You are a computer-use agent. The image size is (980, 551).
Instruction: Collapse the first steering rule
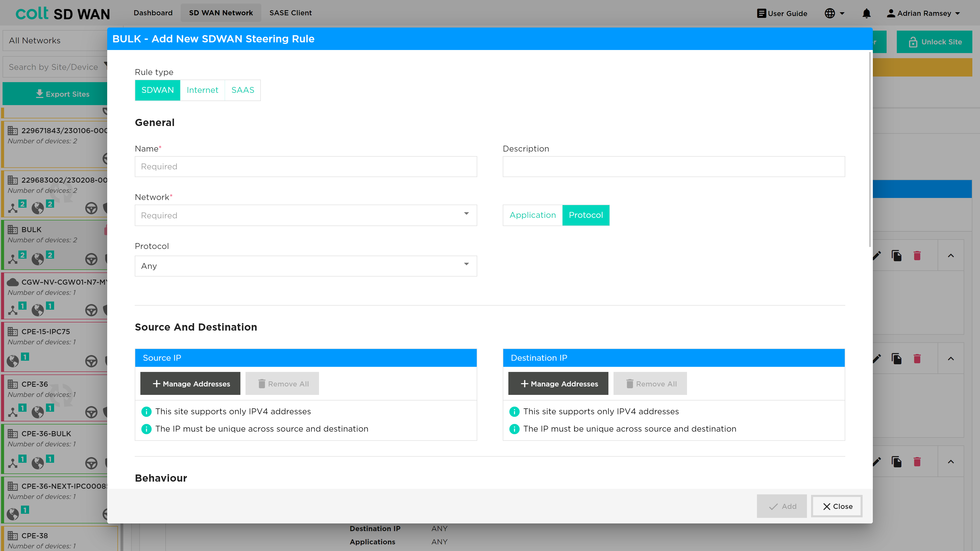tap(951, 256)
